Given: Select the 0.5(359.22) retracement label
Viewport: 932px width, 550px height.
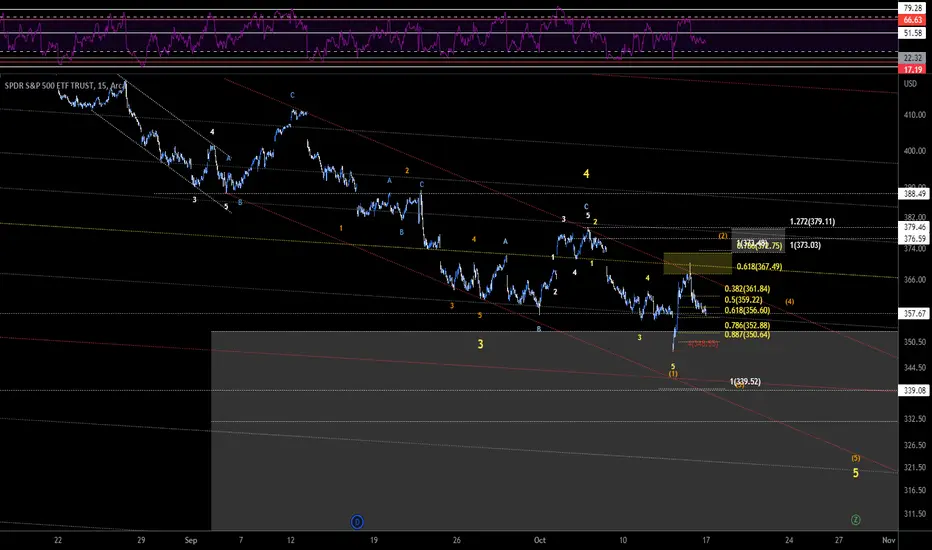Looking at the screenshot, I should click(x=743, y=300).
